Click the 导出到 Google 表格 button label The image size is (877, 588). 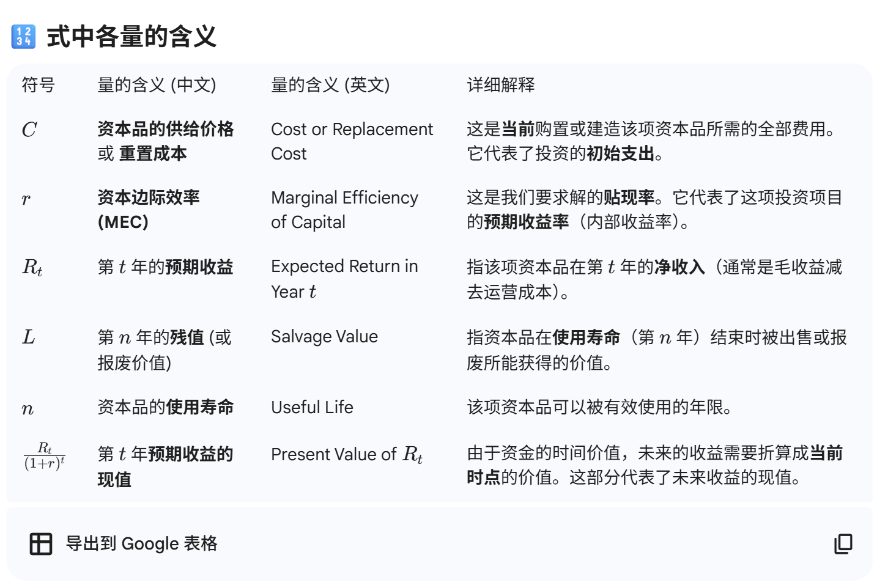click(x=141, y=543)
